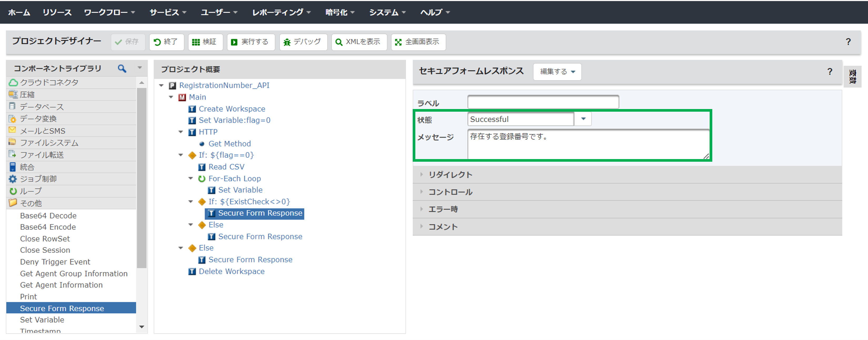Click the メッセージ text area

[x=588, y=144]
